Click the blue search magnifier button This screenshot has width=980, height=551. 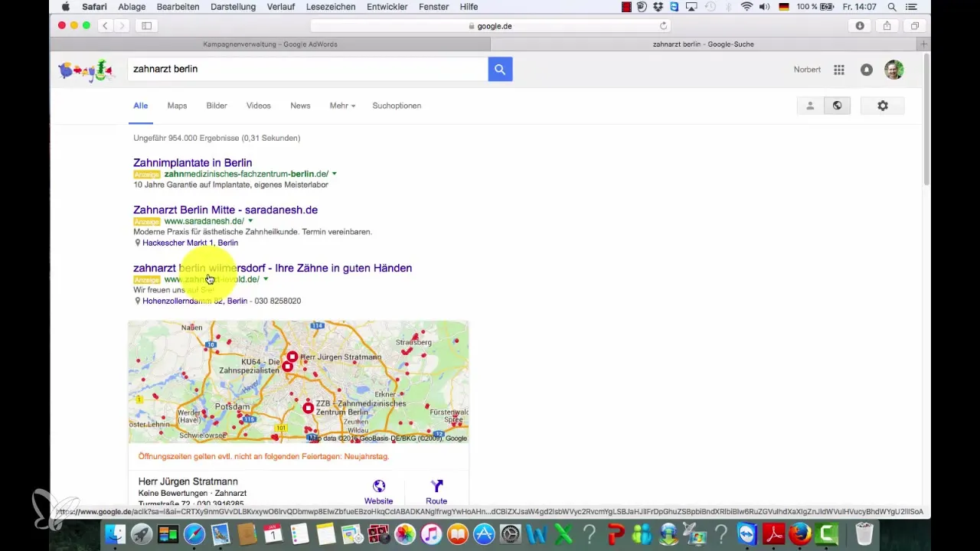tap(500, 69)
